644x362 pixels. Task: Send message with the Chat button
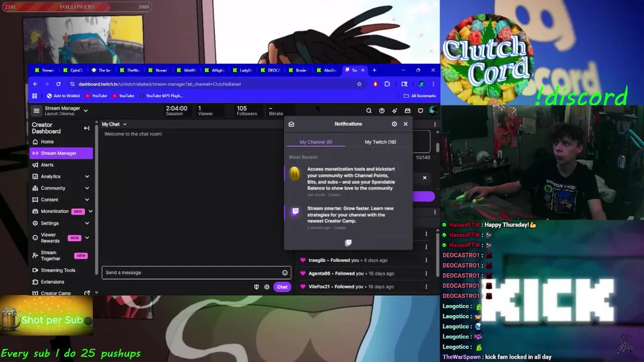[282, 287]
